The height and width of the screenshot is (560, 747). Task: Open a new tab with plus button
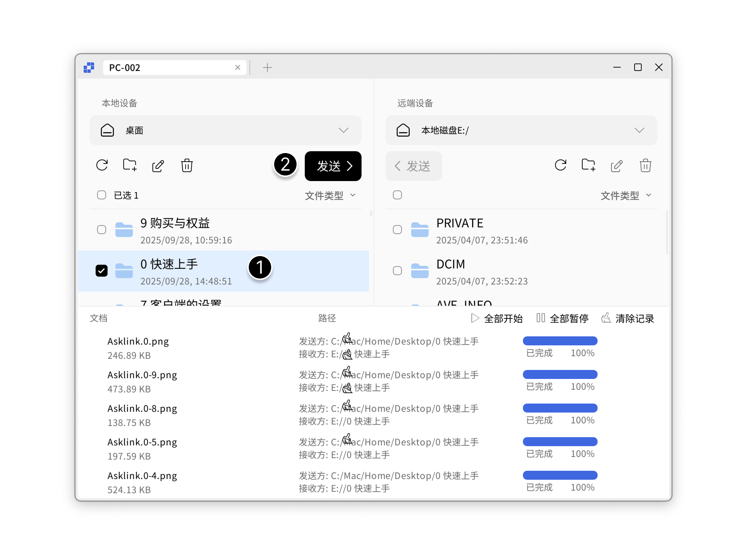click(x=267, y=68)
